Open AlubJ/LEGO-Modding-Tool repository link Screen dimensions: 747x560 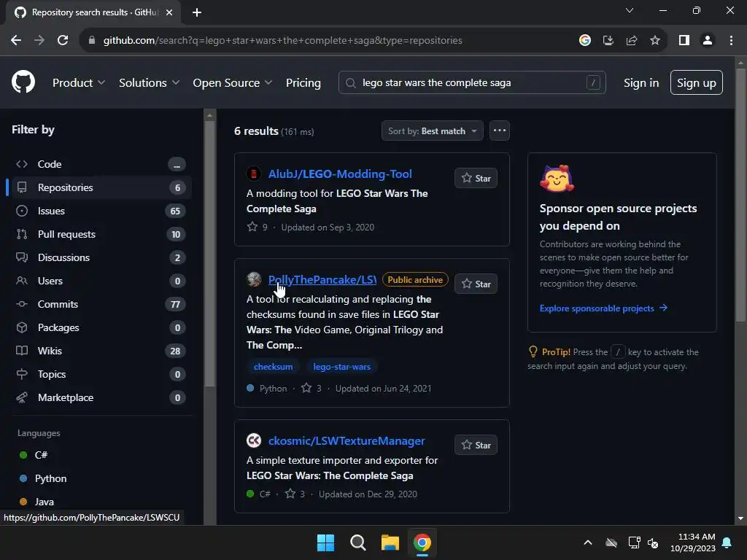340,174
